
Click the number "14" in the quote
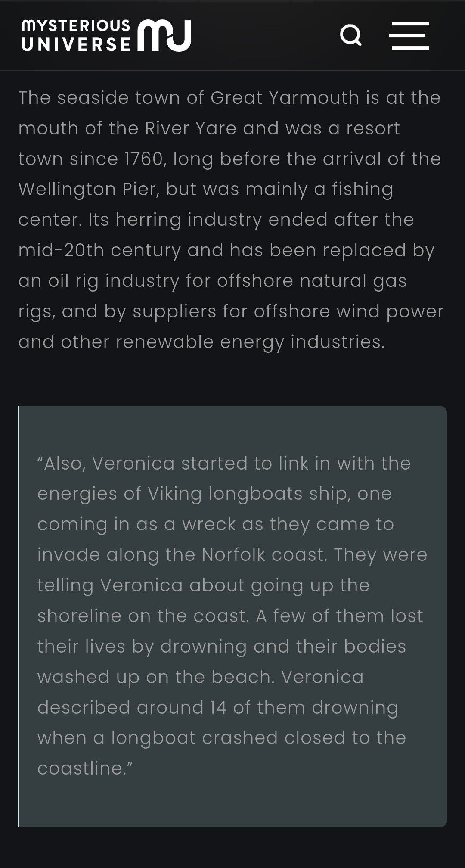click(218, 708)
